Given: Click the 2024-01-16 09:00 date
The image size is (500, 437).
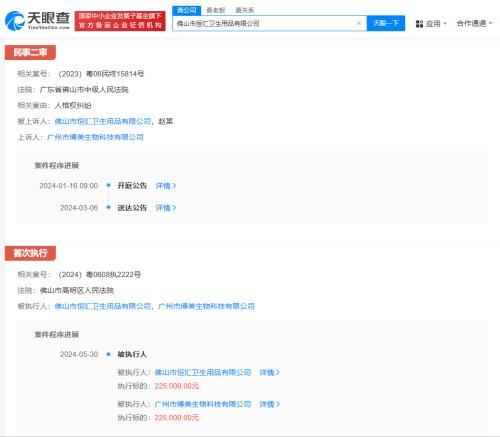Looking at the screenshot, I should pyautogui.click(x=69, y=186).
